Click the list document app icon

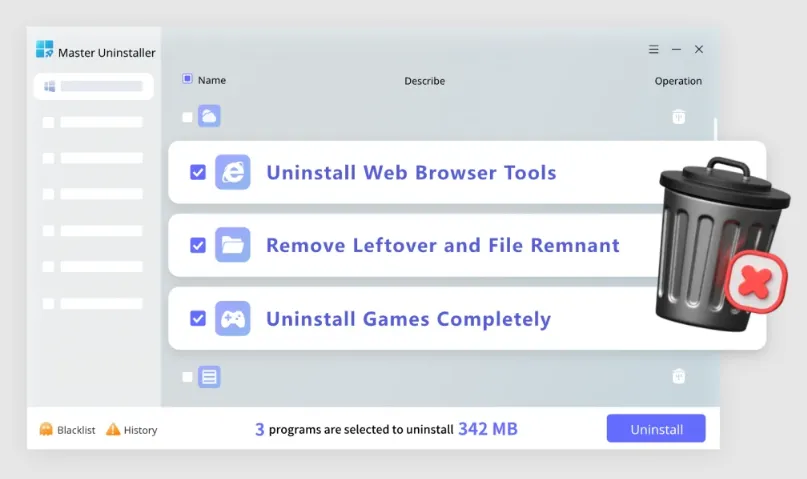(x=209, y=377)
